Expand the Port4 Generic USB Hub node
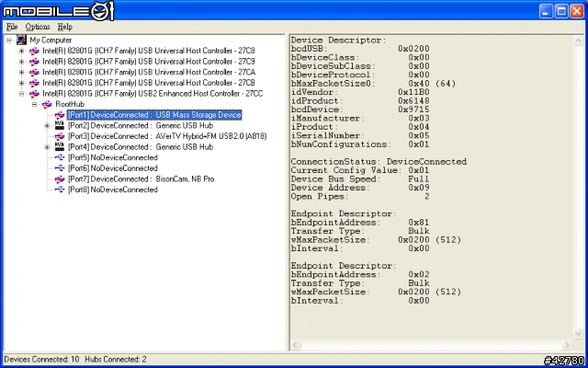 tap(47, 147)
